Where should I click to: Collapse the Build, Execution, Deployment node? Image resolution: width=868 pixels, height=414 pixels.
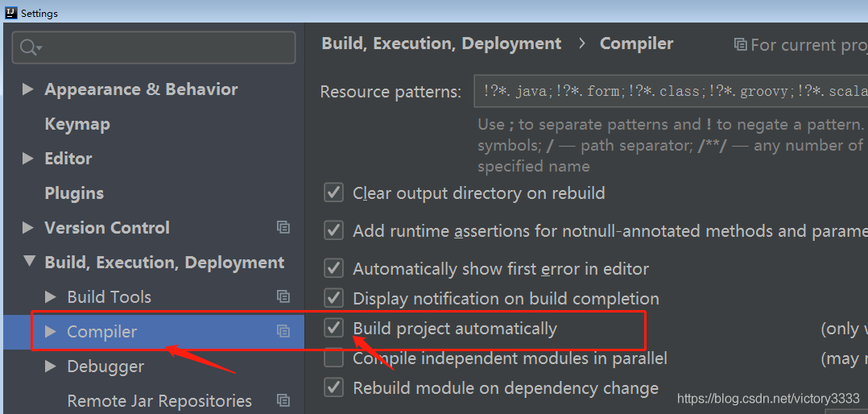tap(29, 262)
